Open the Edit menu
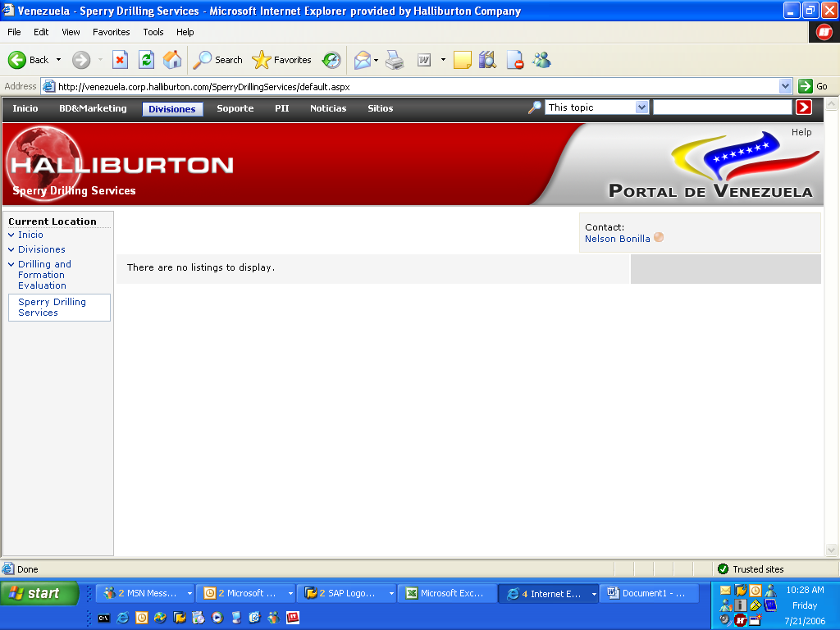 [x=41, y=32]
